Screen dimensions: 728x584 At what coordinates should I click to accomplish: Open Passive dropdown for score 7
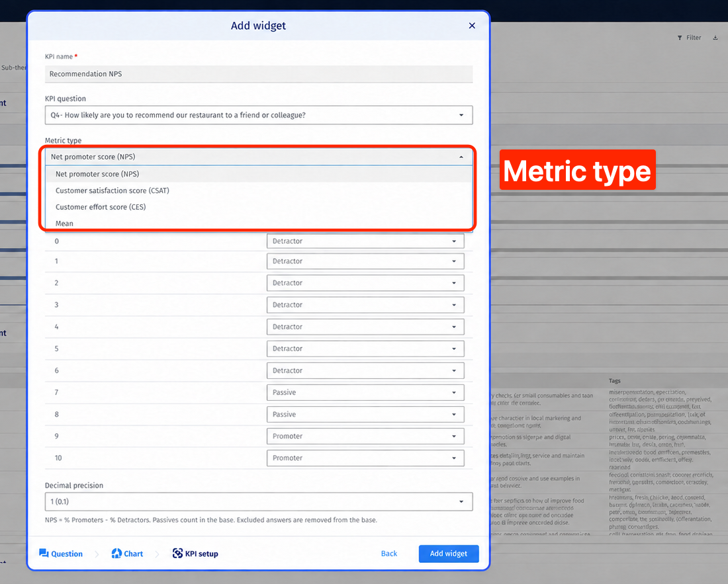pos(365,392)
